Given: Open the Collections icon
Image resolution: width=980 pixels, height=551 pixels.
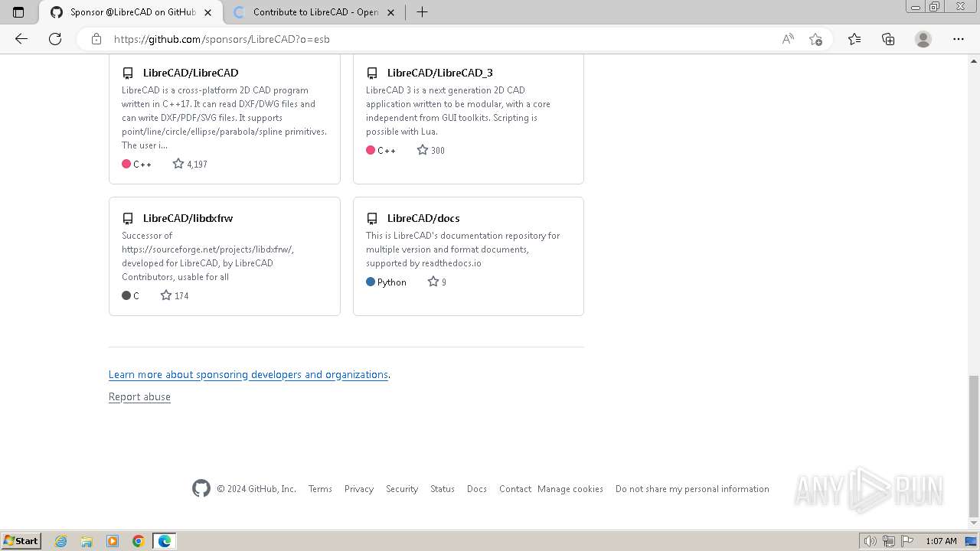Looking at the screenshot, I should (x=888, y=39).
